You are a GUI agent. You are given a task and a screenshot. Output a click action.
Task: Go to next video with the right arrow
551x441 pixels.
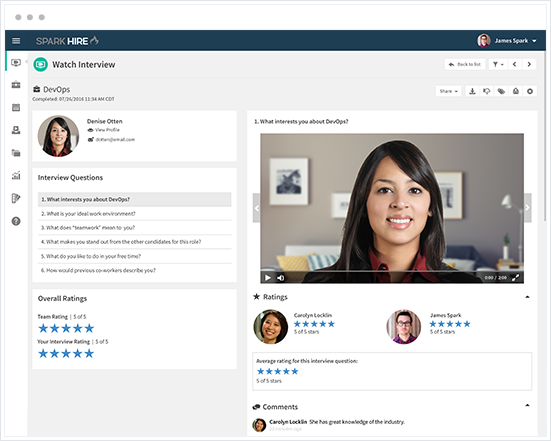tap(527, 208)
